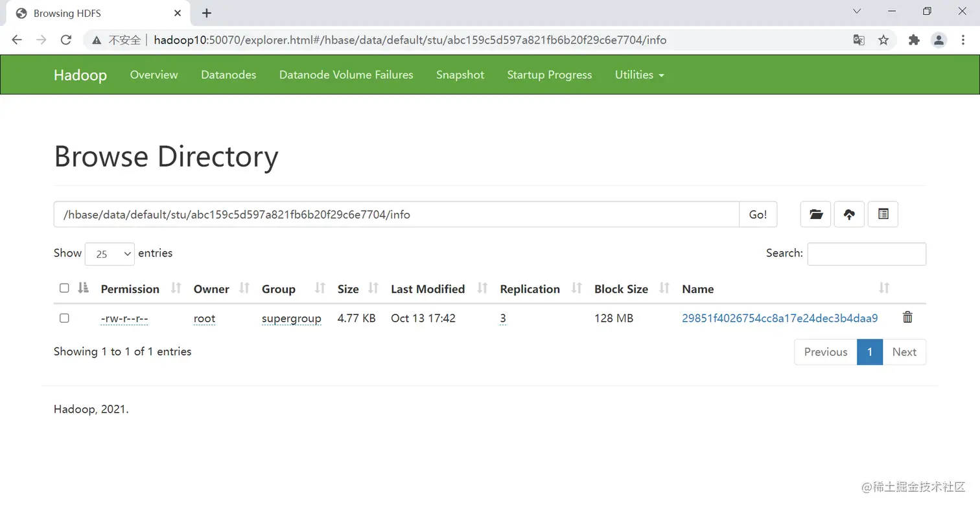Click the Browse Directory heading
Image resolution: width=980 pixels, height=508 pixels.
coord(166,156)
